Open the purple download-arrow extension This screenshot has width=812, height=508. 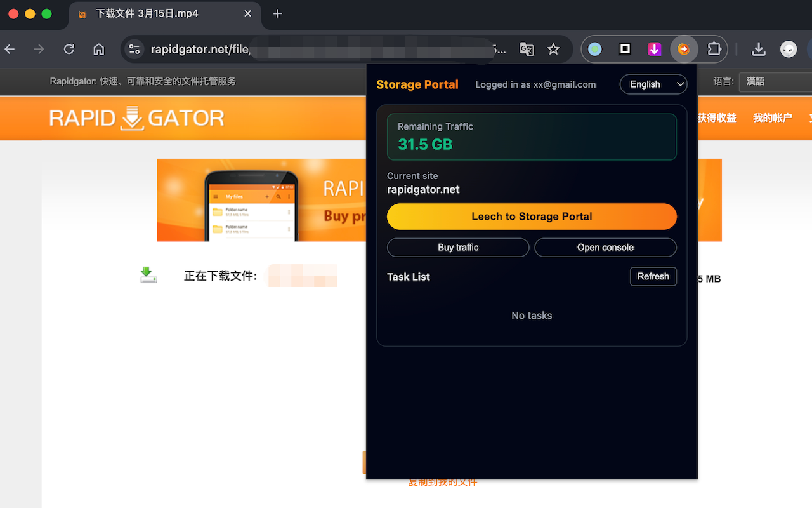click(x=655, y=49)
